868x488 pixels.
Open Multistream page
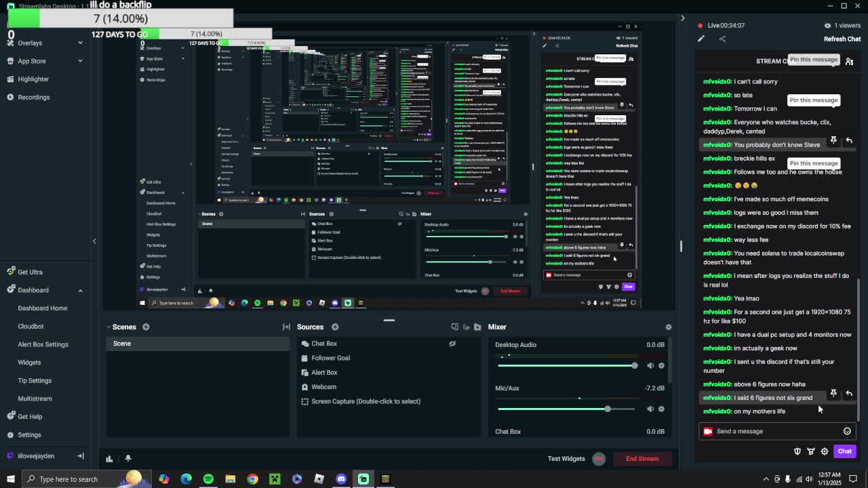pos(35,399)
